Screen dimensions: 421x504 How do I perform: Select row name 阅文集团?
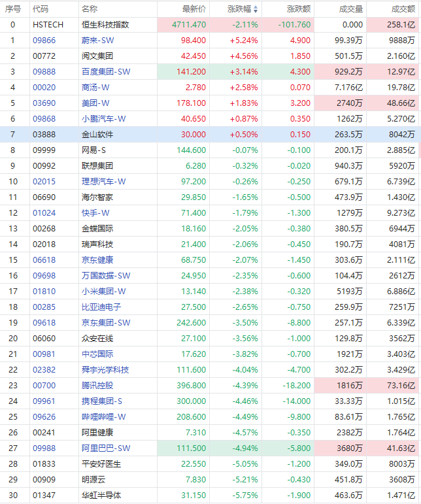pyautogui.click(x=97, y=56)
